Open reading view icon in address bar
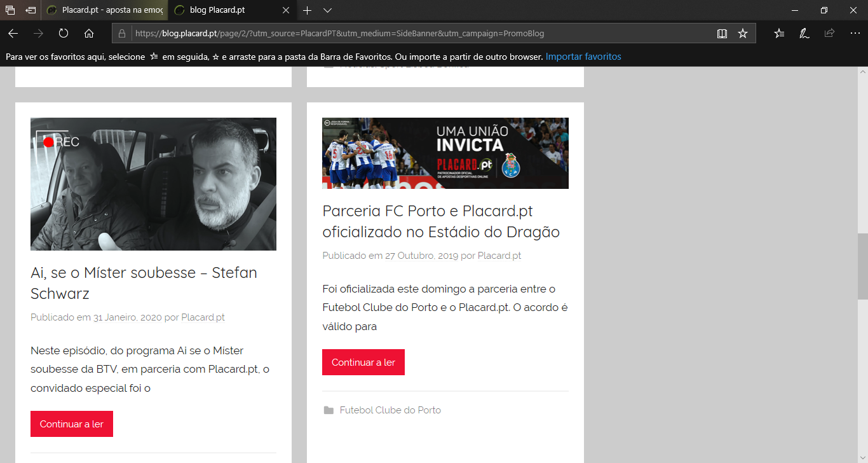 [x=722, y=33]
